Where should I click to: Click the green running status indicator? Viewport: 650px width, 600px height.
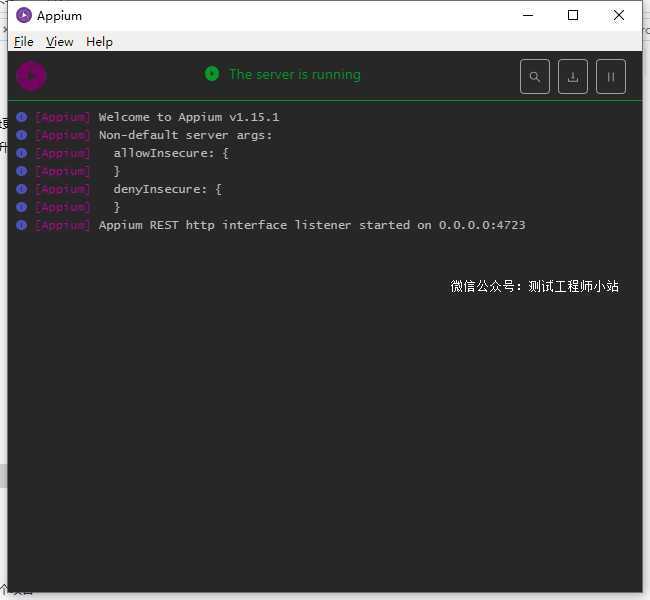212,74
